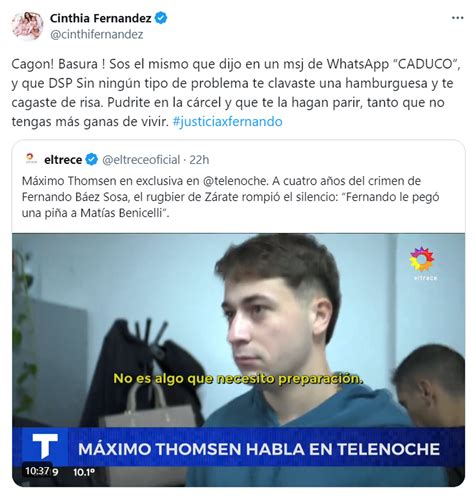Open the 22h timestamp of quoted tweet
The width and height of the screenshot is (474, 496).
[x=199, y=160]
